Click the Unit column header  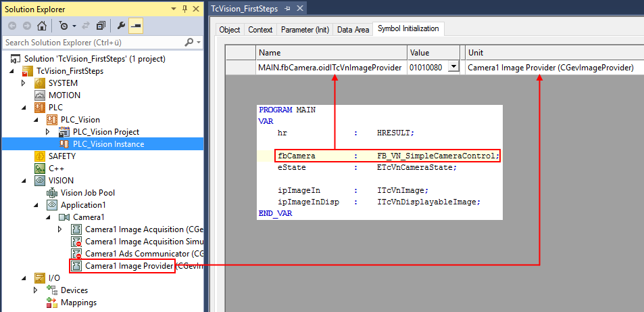click(555, 53)
